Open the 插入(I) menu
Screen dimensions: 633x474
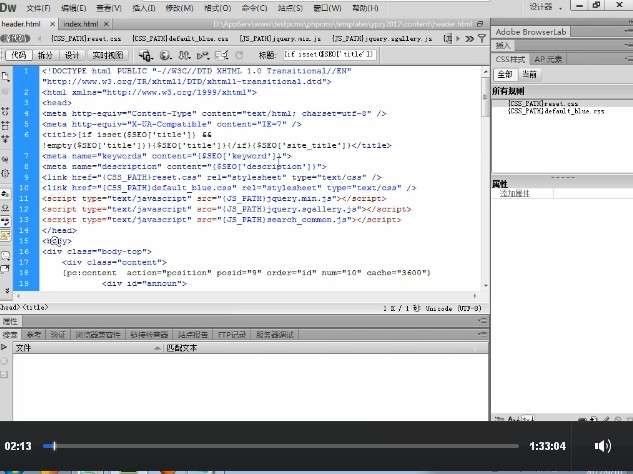[143, 8]
